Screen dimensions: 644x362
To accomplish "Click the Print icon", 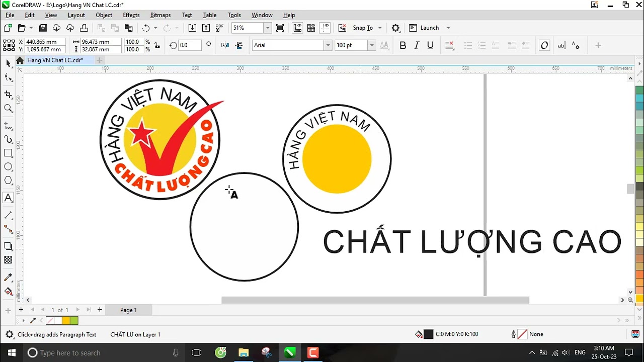I will tap(84, 28).
